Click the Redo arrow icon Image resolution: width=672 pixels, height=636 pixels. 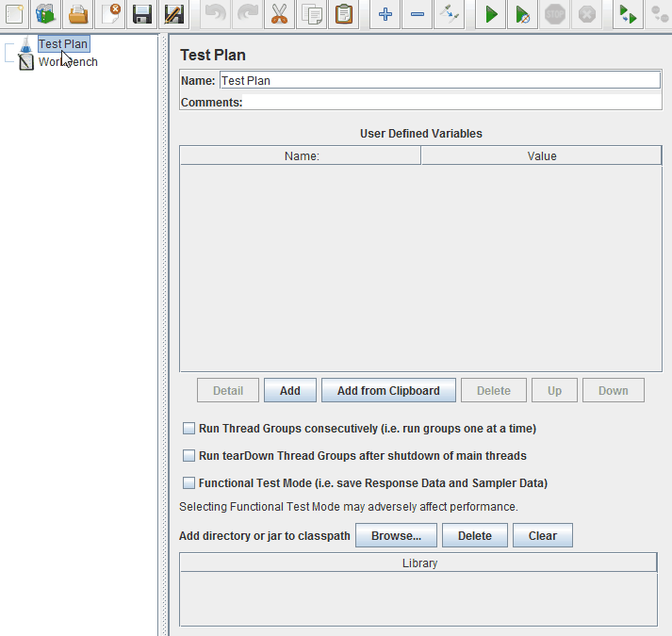click(247, 14)
